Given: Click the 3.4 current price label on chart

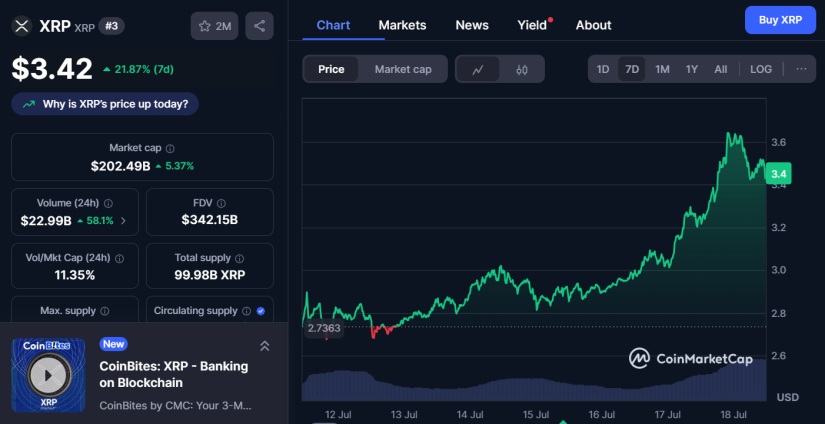Looking at the screenshot, I should coord(778,174).
